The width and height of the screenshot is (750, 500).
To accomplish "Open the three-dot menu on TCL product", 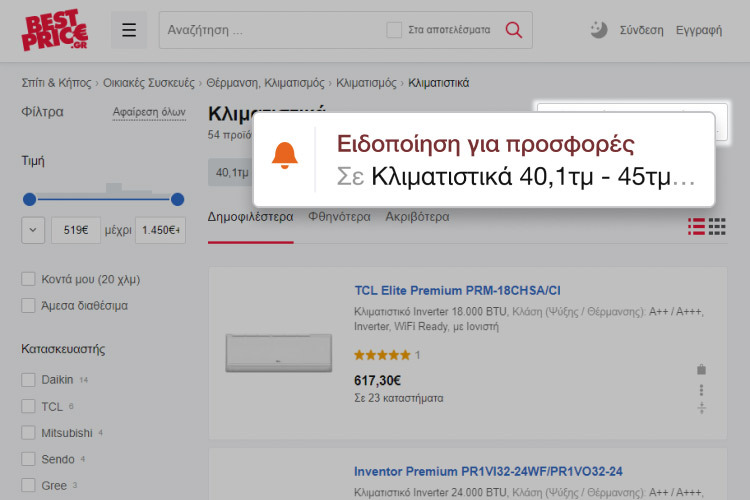I will (701, 389).
